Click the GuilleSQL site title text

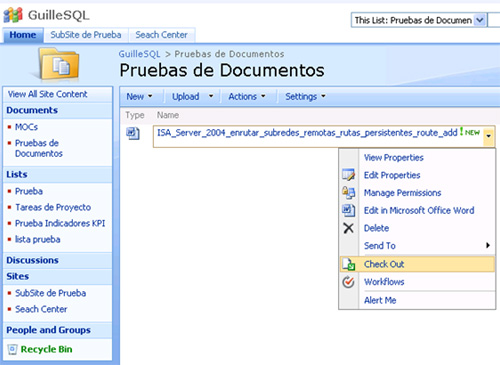point(59,15)
